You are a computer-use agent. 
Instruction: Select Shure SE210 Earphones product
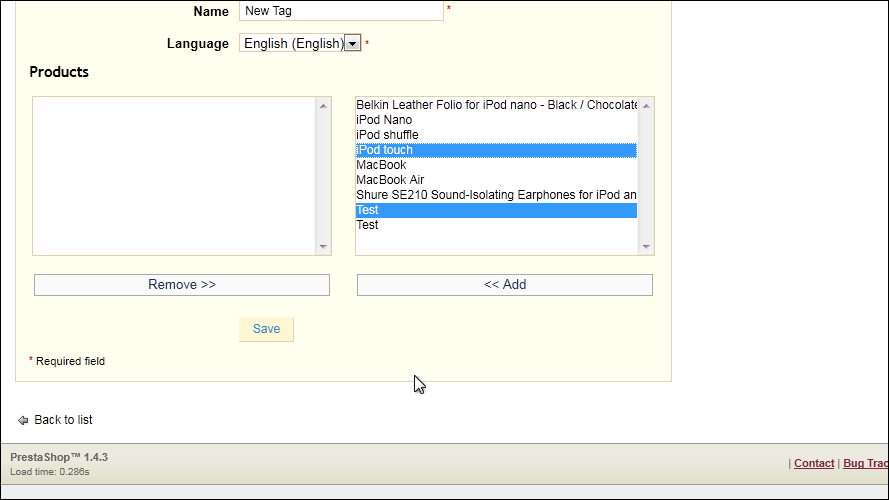click(x=496, y=195)
